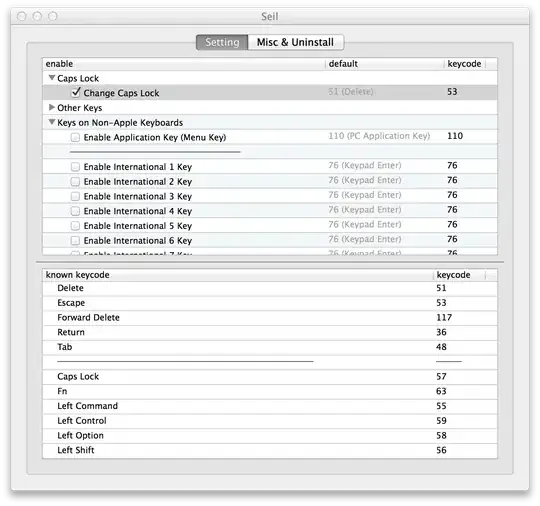Enable International 6 Key checkbox

(x=75, y=241)
